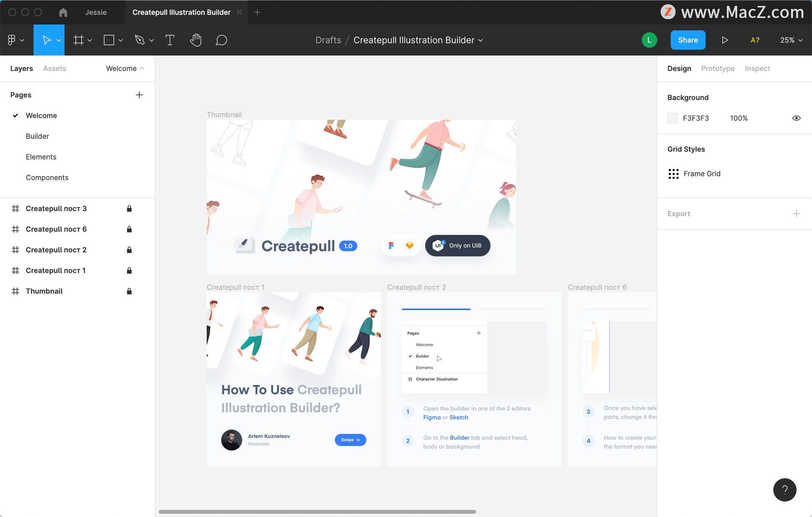Expand the Move tools dropdown arrow
This screenshot has height=517, width=812.
click(59, 41)
